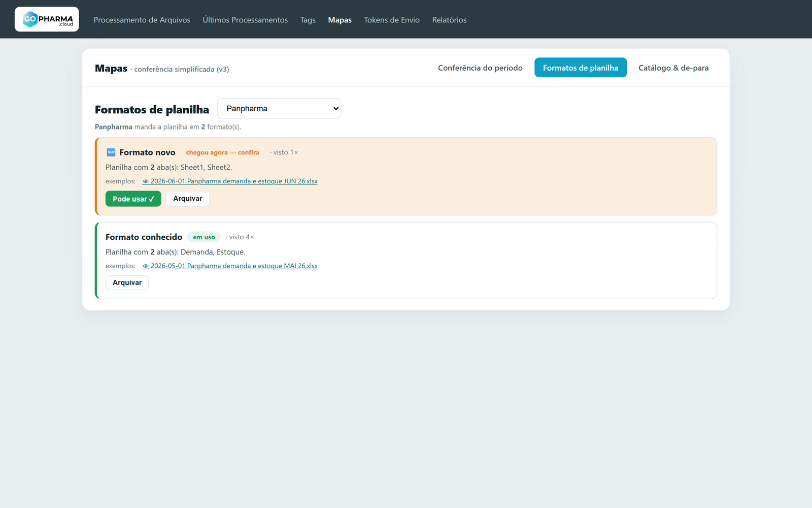Switch to Catálogo & de-para tab
The height and width of the screenshot is (508, 812).
coord(673,68)
